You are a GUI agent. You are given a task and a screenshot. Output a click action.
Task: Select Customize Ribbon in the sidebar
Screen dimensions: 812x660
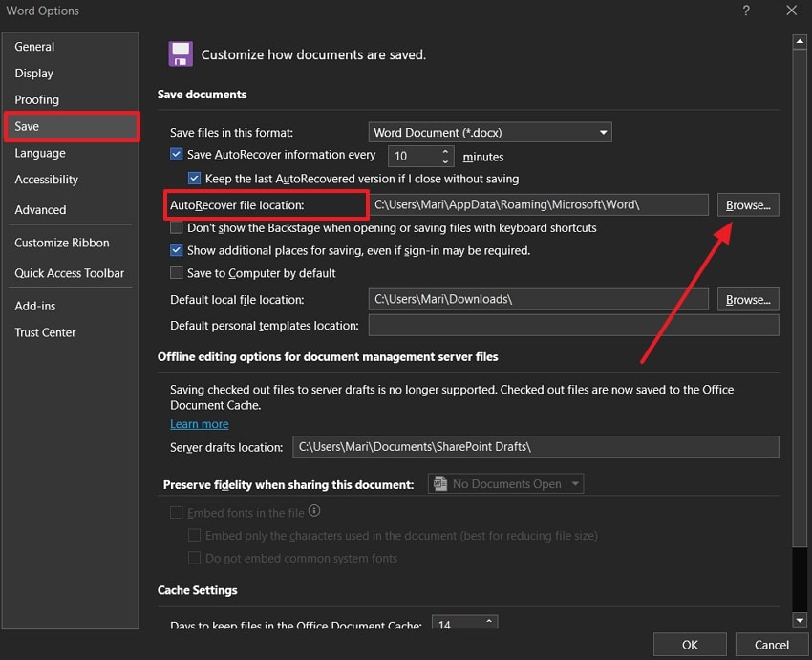pyautogui.click(x=62, y=244)
